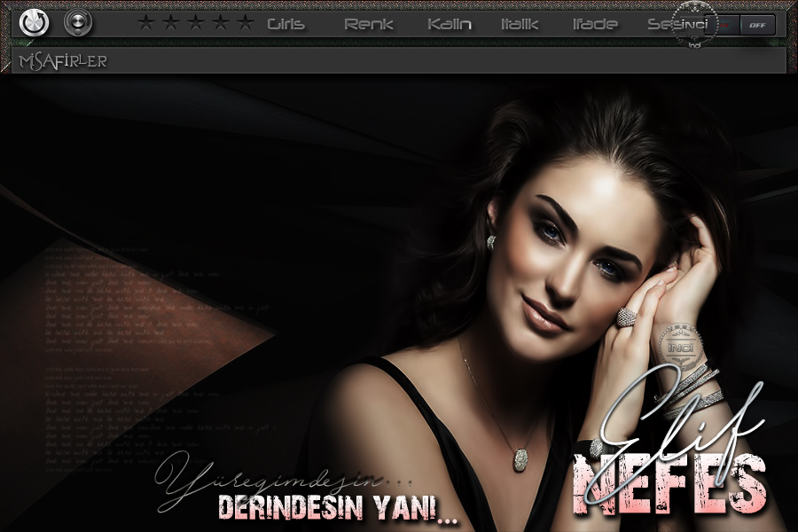Select the fourth rating star

click(221, 23)
